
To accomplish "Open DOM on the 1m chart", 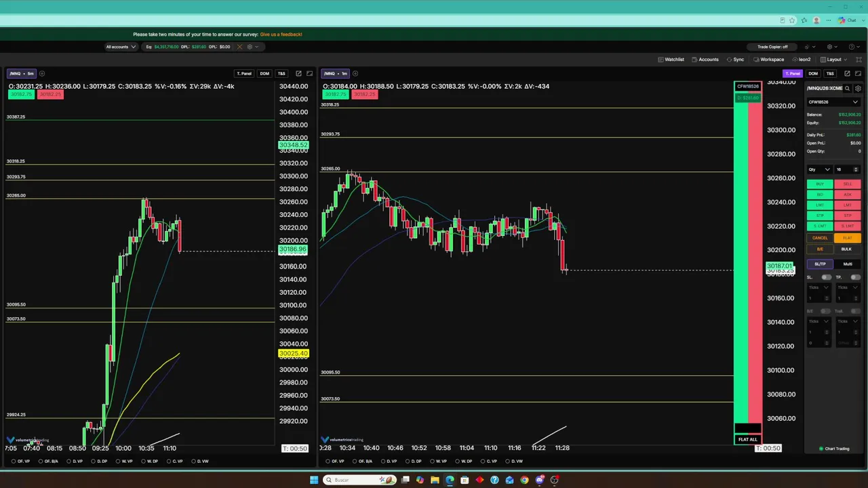I will click(812, 73).
